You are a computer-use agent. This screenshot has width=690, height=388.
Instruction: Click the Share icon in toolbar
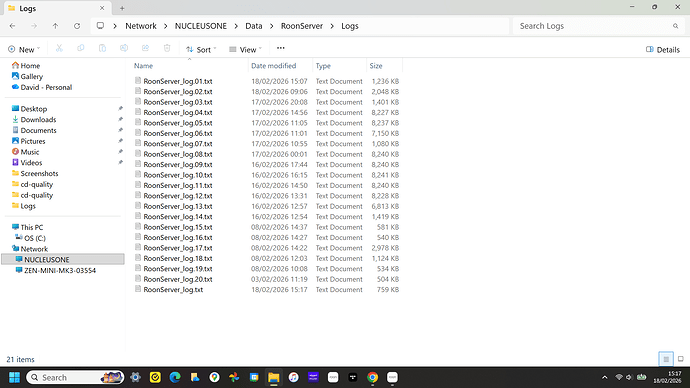pos(145,48)
